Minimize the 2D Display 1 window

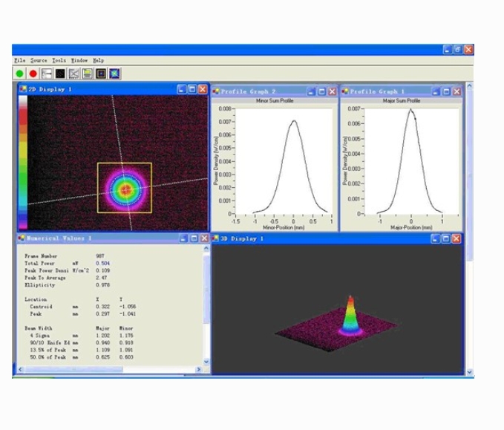click(181, 89)
